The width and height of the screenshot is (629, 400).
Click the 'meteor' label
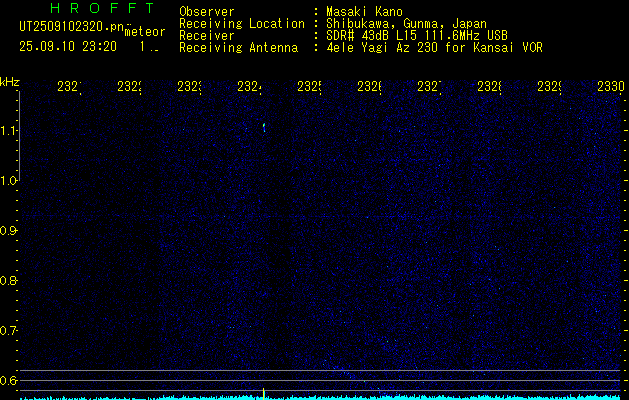(145, 32)
